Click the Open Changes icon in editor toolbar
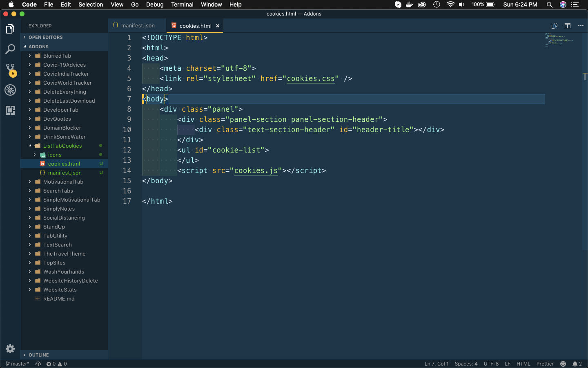The height and width of the screenshot is (368, 588). click(x=554, y=26)
